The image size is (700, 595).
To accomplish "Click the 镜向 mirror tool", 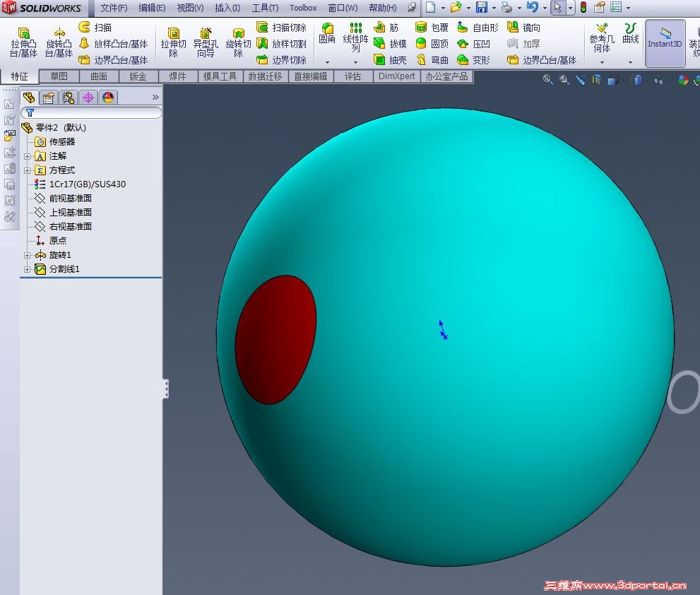I will pyautogui.click(x=523, y=28).
